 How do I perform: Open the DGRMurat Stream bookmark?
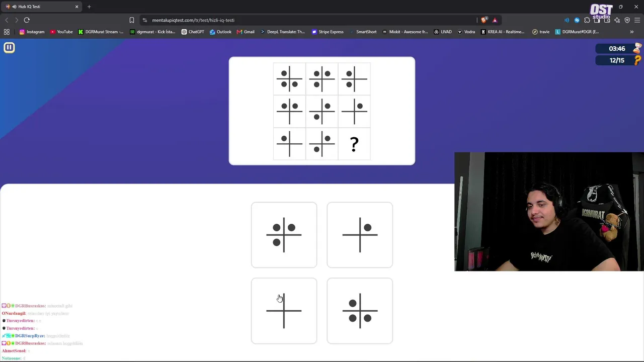101,32
